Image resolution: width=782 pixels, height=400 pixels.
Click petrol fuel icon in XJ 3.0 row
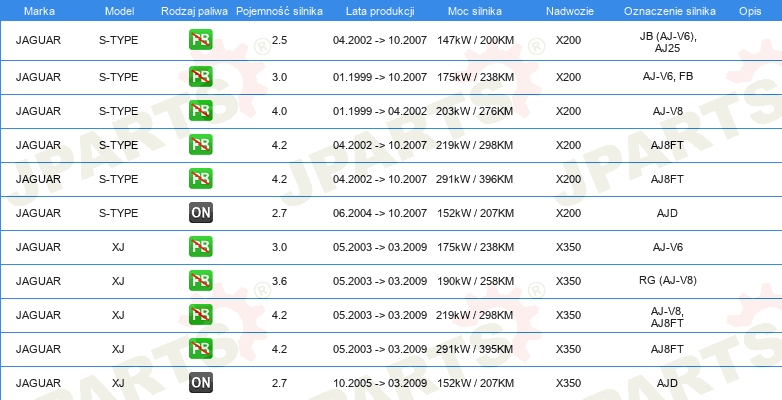201,247
